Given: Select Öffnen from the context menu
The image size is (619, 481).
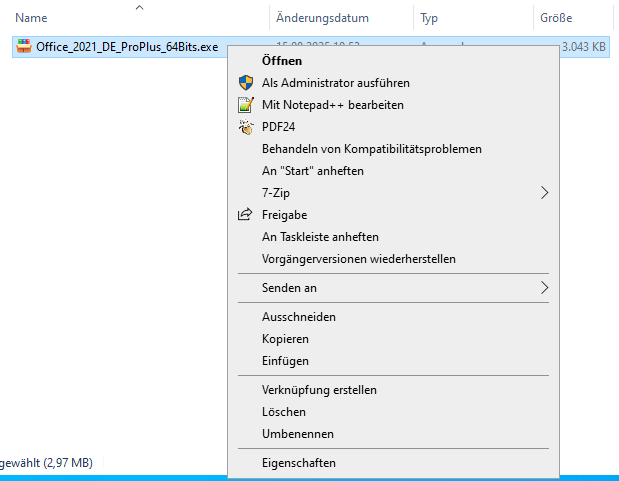Looking at the screenshot, I should [x=282, y=61].
